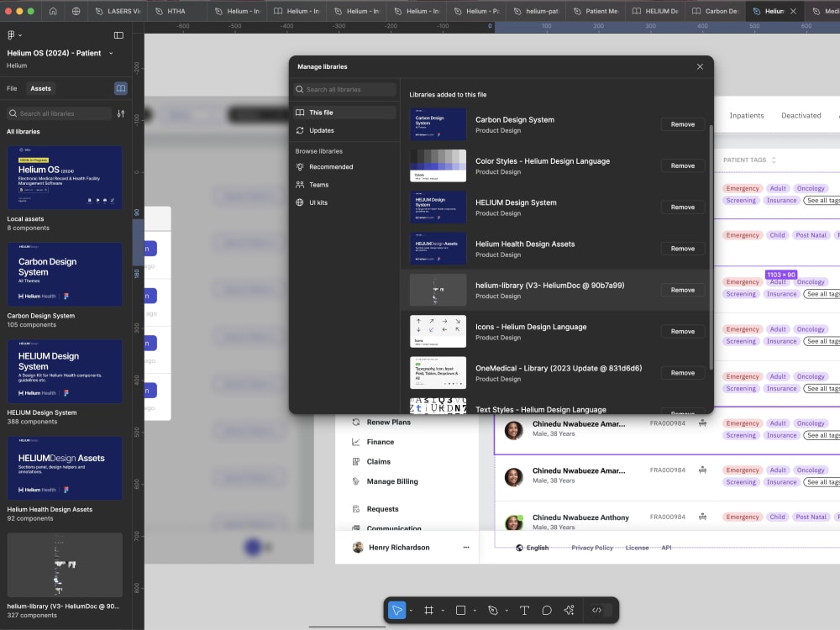Sort by the PATIENT TAGS column arrows
Image resolution: width=840 pixels, height=630 pixels.
tap(774, 160)
